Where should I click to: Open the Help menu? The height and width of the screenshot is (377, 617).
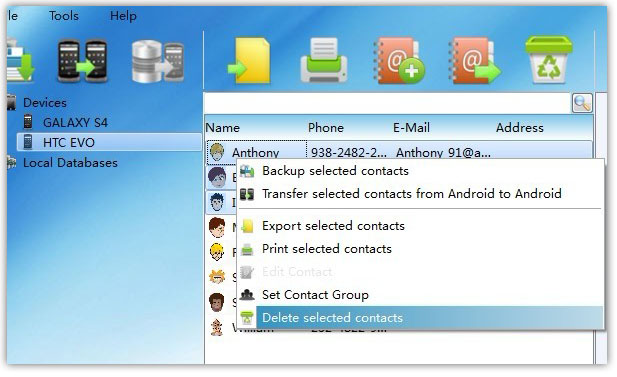123,16
